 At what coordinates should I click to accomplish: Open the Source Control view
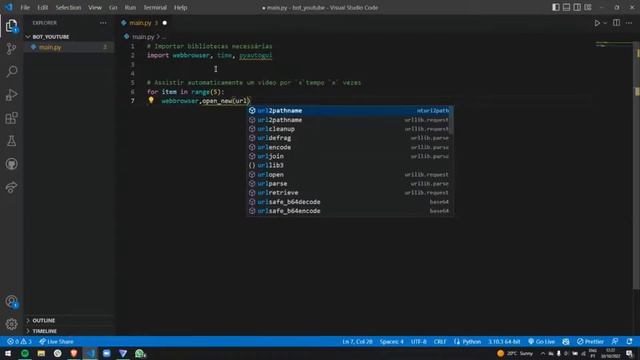(11, 49)
